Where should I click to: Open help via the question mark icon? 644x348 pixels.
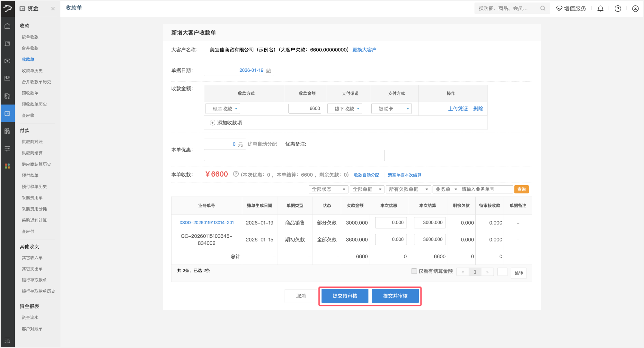[x=617, y=8]
